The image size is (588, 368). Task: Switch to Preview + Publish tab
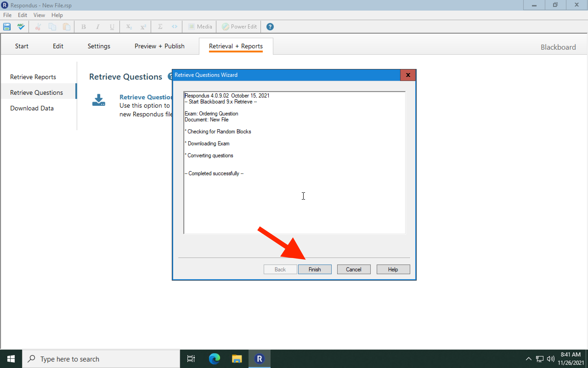pos(159,46)
